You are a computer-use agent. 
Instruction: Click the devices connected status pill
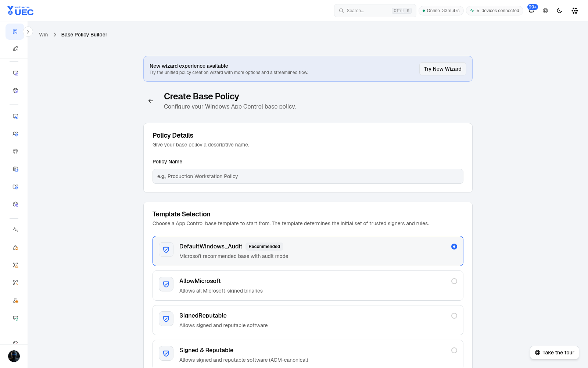point(495,11)
